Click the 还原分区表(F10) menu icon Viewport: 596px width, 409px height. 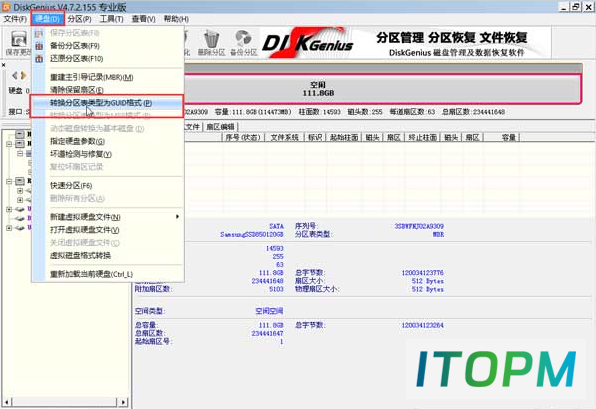pos(39,59)
